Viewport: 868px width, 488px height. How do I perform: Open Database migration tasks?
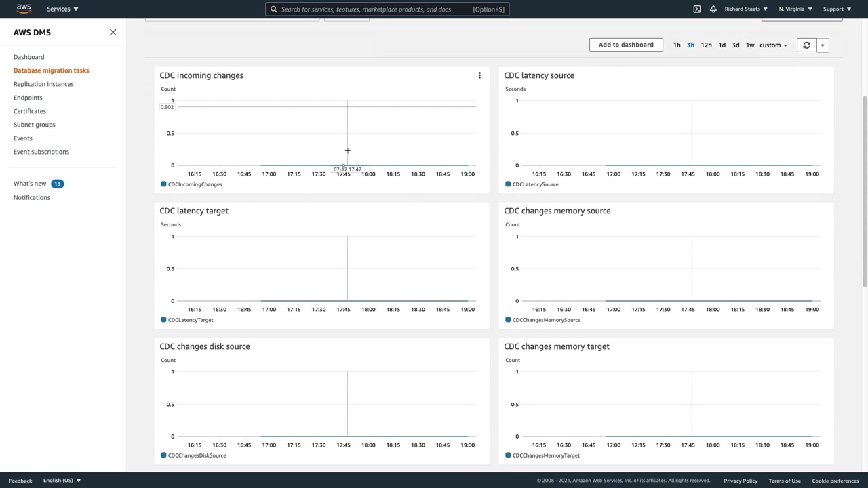point(51,70)
